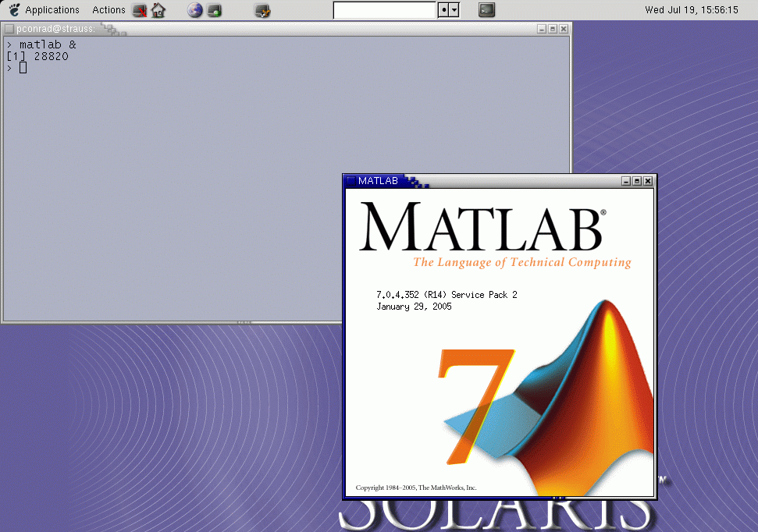Click the monitor icon with green badge
This screenshot has height=532, width=758.
coord(214,10)
